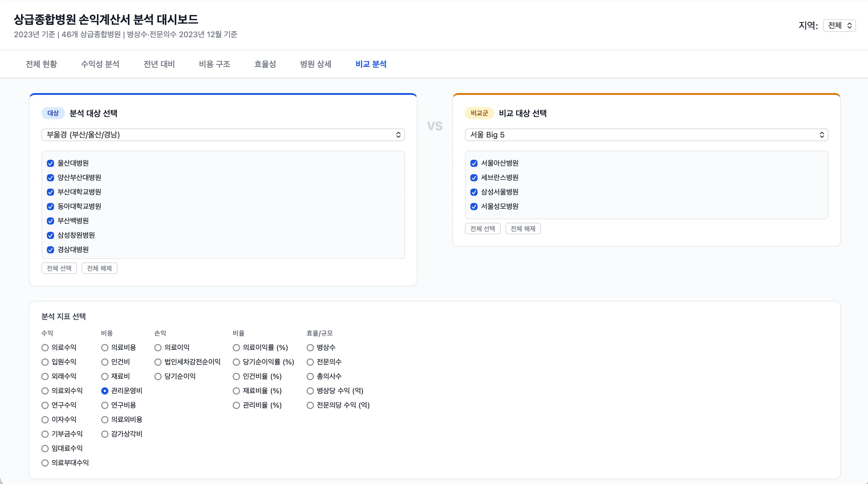Click the dashboard title 상급종합병원 손익계산서 분석 대시보드
The height and width of the screenshot is (484, 868).
click(x=106, y=20)
